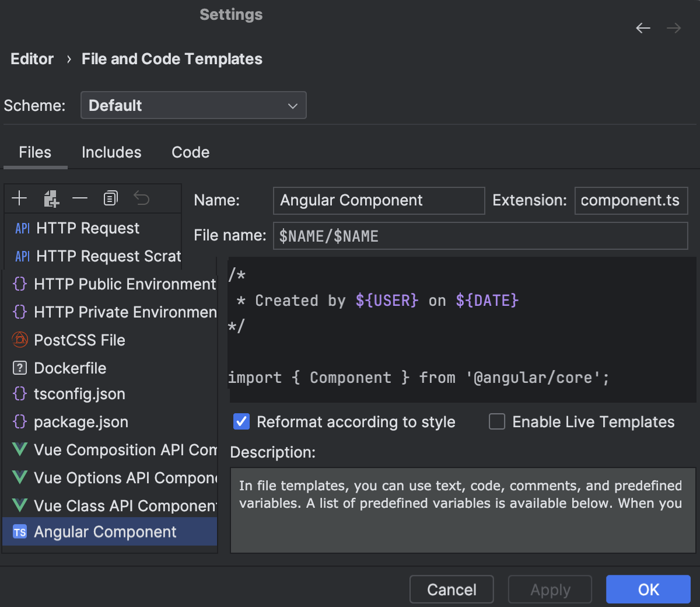The height and width of the screenshot is (607, 700).
Task: Click the PostCSS File template icon
Action: coord(19,340)
